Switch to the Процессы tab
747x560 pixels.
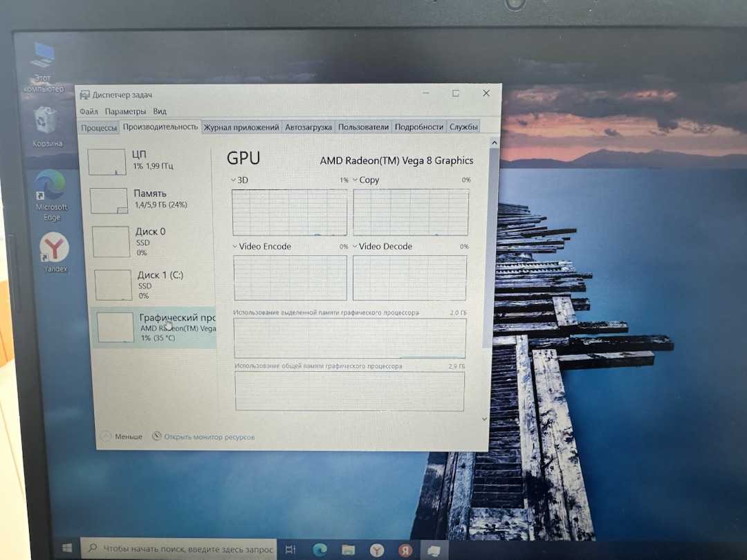99,128
